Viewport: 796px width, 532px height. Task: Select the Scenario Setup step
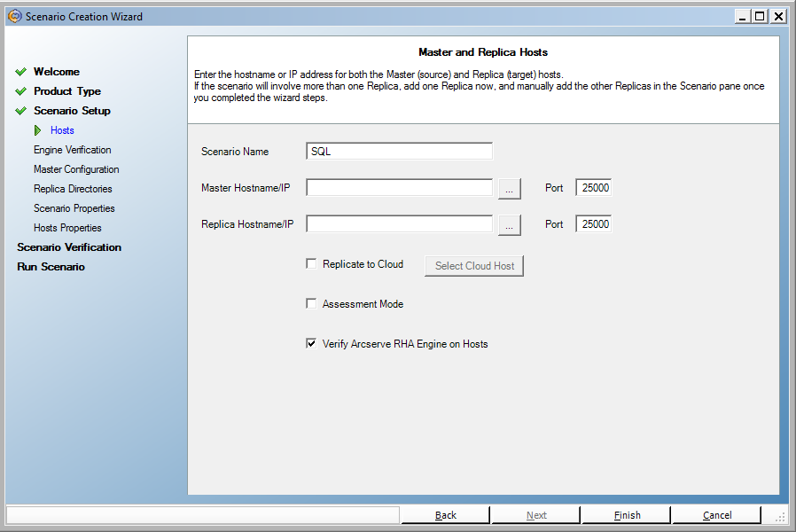click(72, 111)
